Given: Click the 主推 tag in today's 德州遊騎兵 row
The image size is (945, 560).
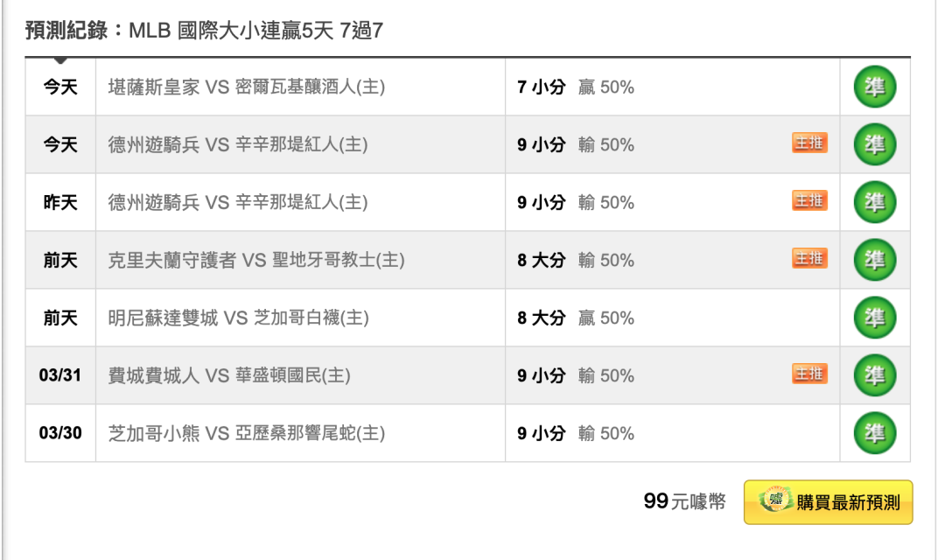Looking at the screenshot, I should coord(809,143).
